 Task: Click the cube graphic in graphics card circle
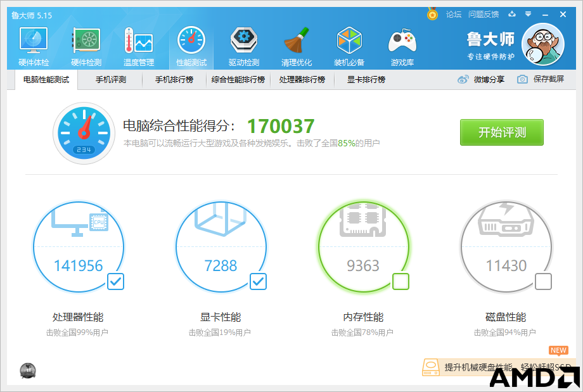click(x=221, y=219)
